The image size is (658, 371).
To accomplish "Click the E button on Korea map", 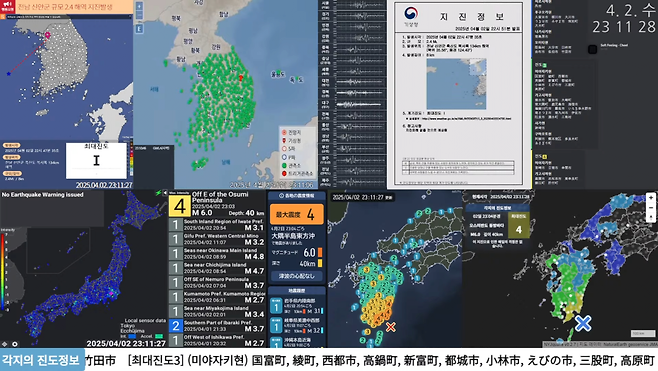I will pos(139,29).
